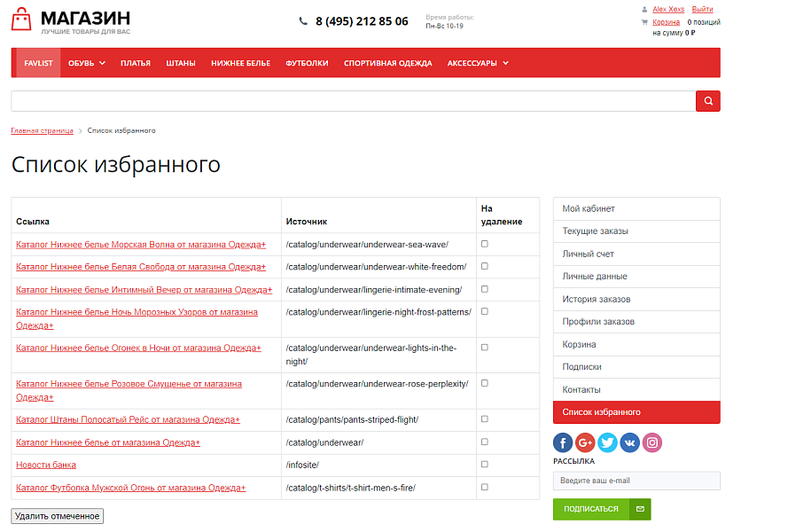Open the АКСЕССУАРЫ dropdown menu

click(477, 63)
